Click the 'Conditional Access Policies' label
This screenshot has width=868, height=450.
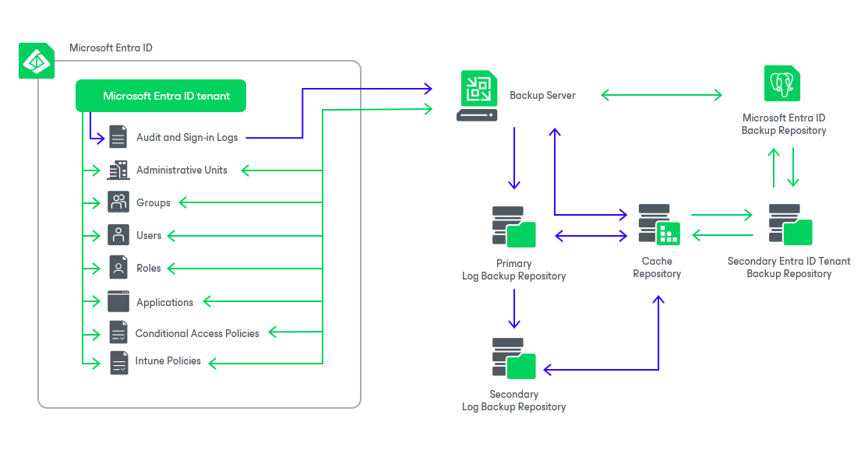[197, 333]
